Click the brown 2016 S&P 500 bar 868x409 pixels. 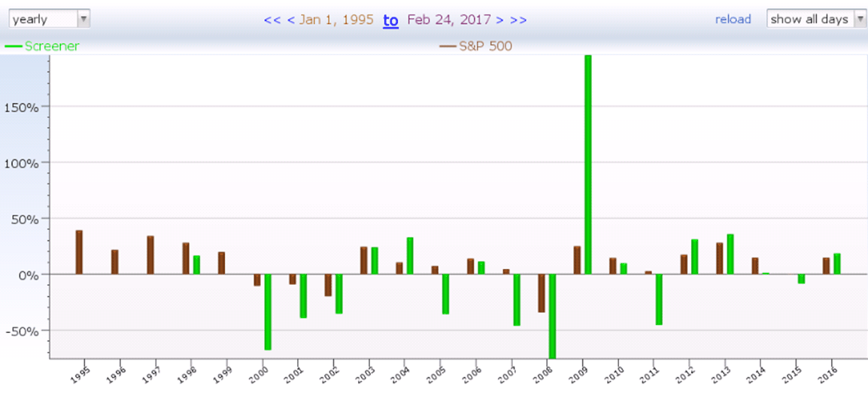point(826,266)
